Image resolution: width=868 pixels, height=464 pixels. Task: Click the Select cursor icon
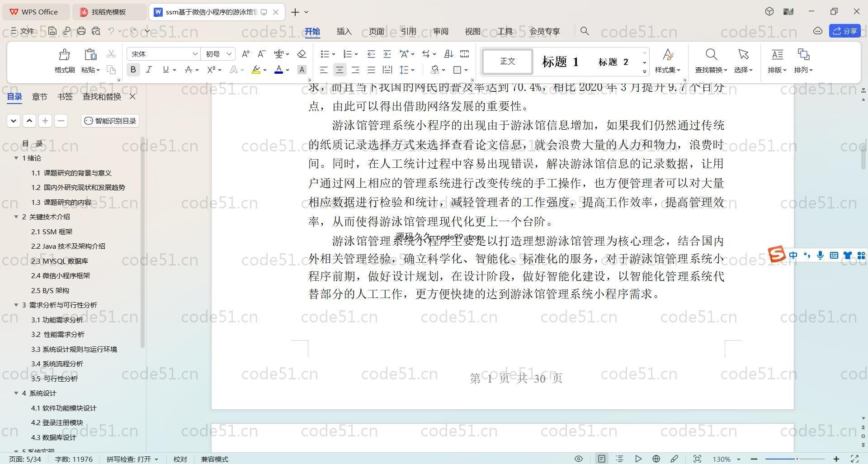click(743, 55)
